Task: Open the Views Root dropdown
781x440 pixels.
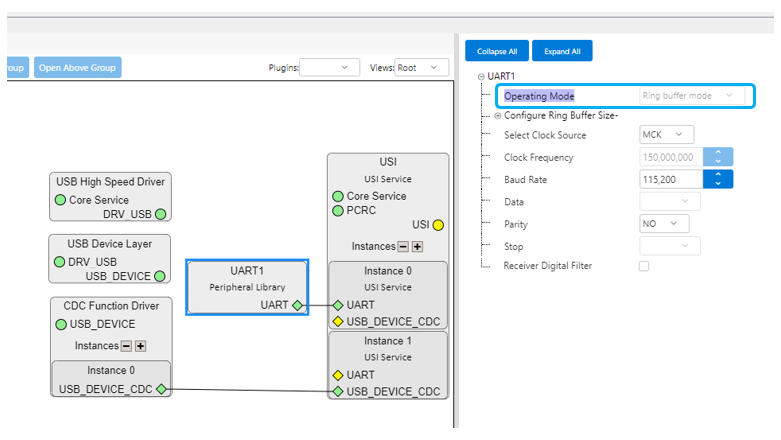Action: click(421, 67)
